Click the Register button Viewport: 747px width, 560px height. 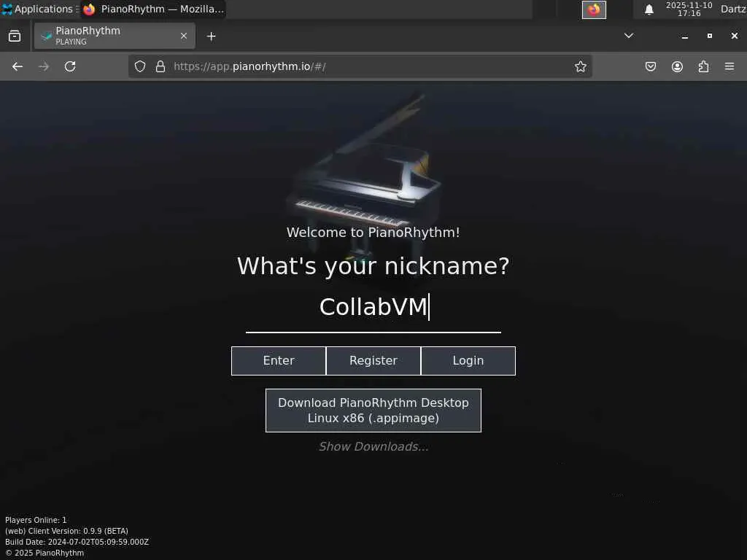[373, 361]
